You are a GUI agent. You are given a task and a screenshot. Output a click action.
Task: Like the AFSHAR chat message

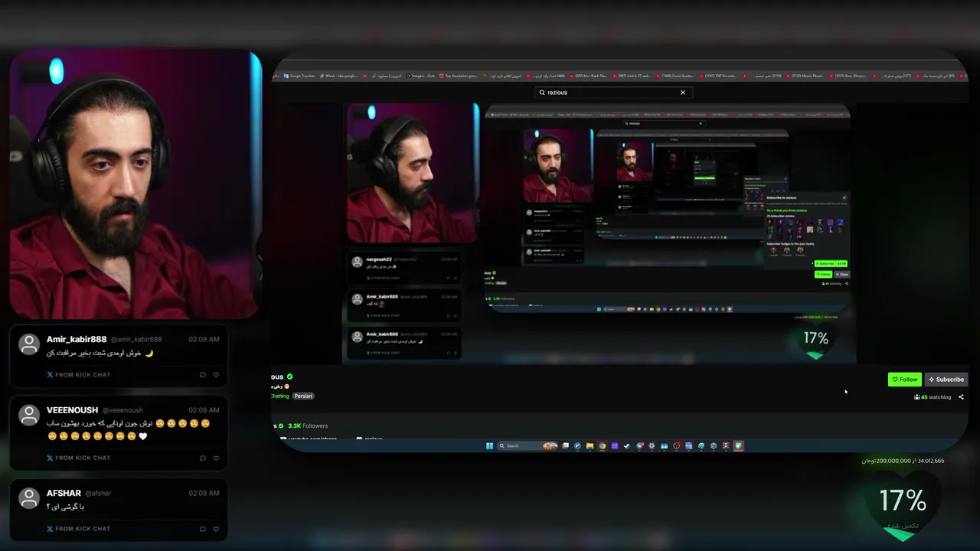pos(216,529)
